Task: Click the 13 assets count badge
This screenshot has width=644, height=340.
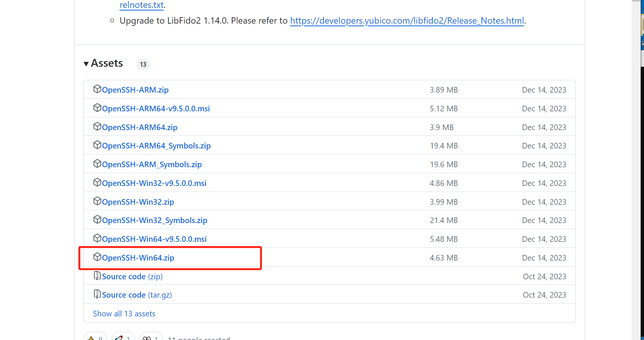Action: (x=143, y=64)
